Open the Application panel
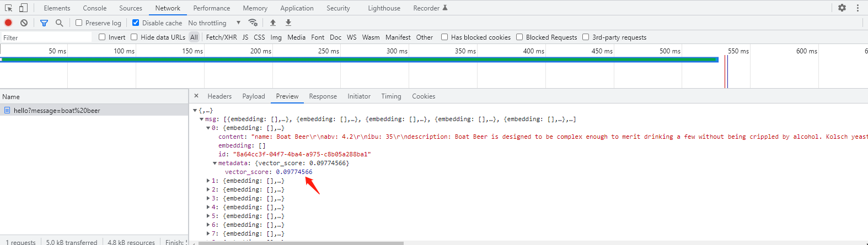Screen dimensions: 868x245 297,8
